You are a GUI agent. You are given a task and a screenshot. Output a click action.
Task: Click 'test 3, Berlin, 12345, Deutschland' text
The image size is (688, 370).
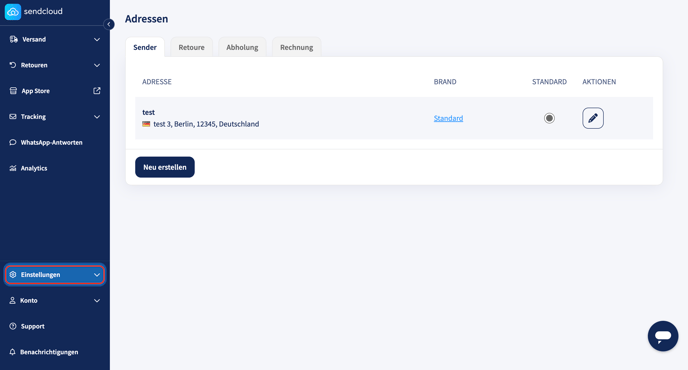pos(206,124)
